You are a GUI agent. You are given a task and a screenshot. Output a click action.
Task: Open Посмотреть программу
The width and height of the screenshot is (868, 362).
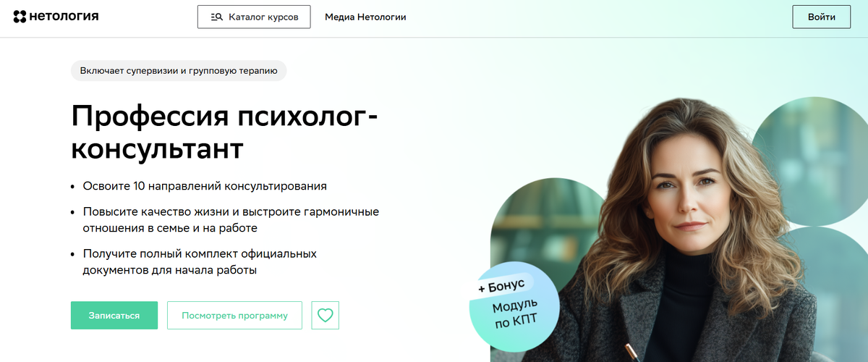[234, 316]
